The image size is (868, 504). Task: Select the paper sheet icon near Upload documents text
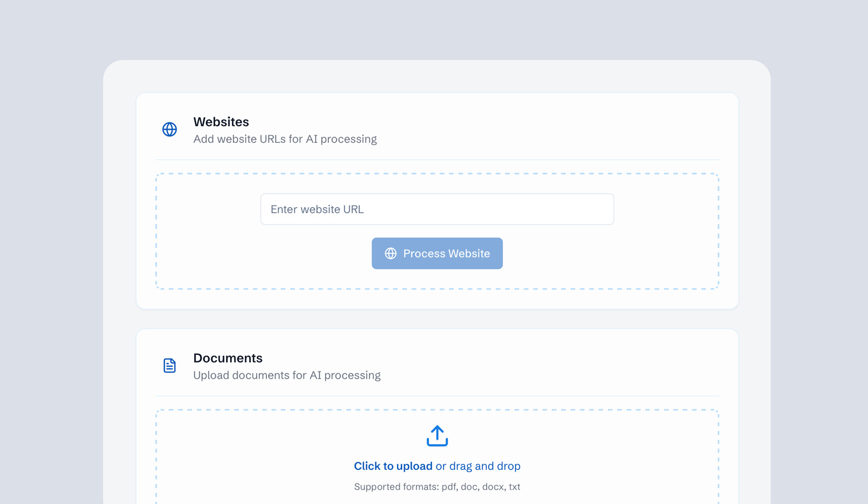[x=169, y=366]
